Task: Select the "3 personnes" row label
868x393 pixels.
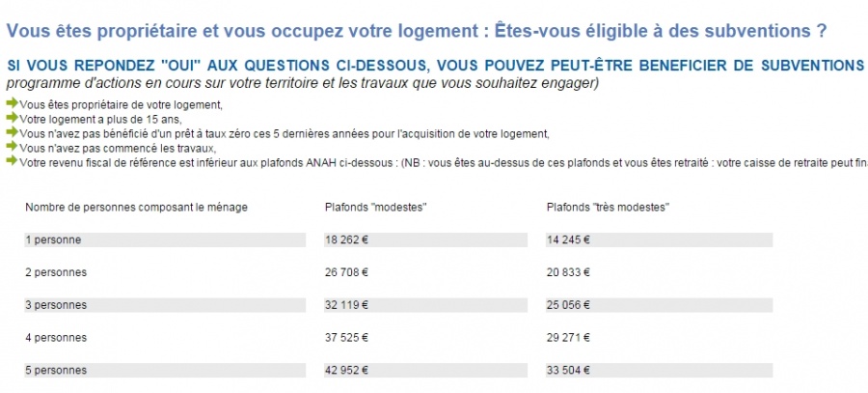Action: 56,305
